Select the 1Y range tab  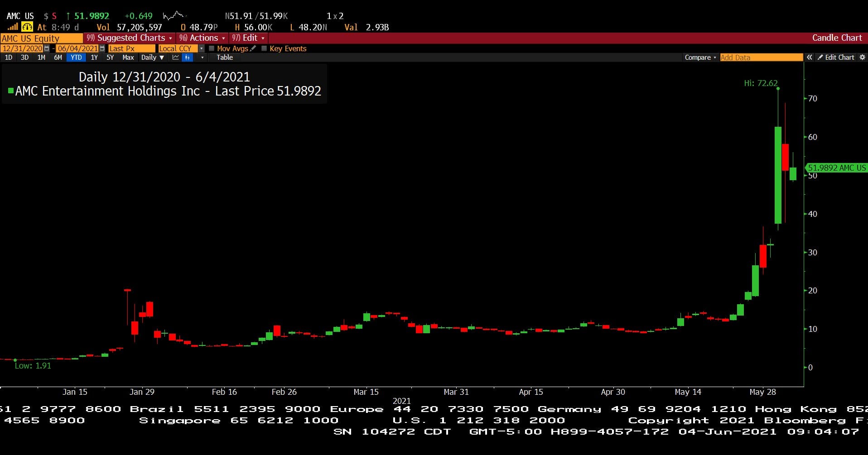point(94,57)
